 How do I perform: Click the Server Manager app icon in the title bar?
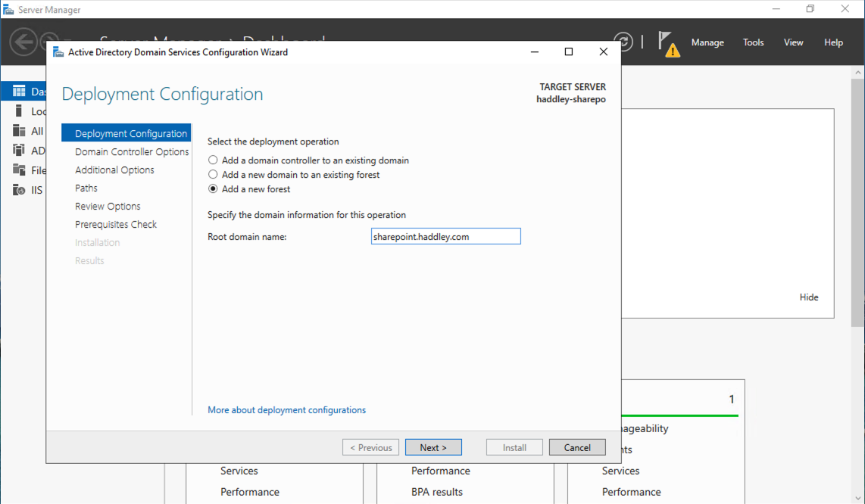point(8,9)
